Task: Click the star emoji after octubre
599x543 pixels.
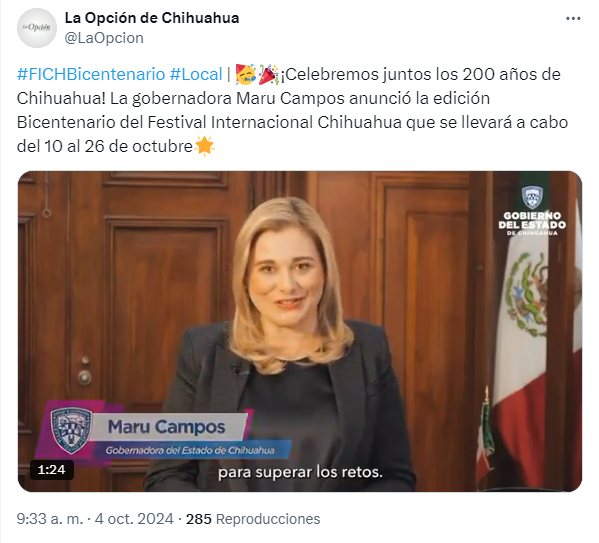Action: (x=204, y=146)
